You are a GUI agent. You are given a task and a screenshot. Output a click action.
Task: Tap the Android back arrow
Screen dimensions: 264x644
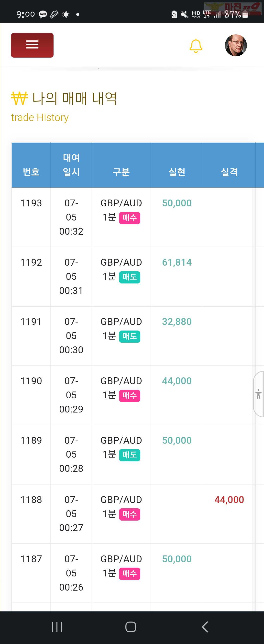point(205,627)
